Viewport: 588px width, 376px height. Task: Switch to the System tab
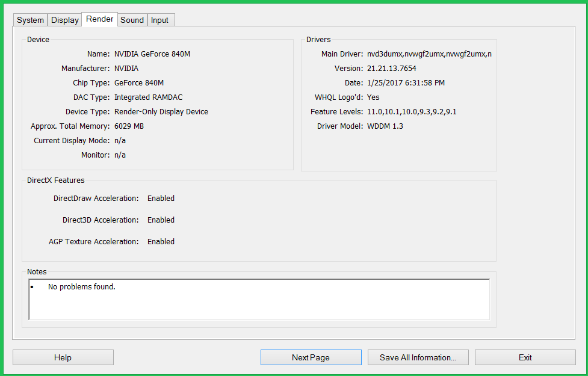[30, 20]
